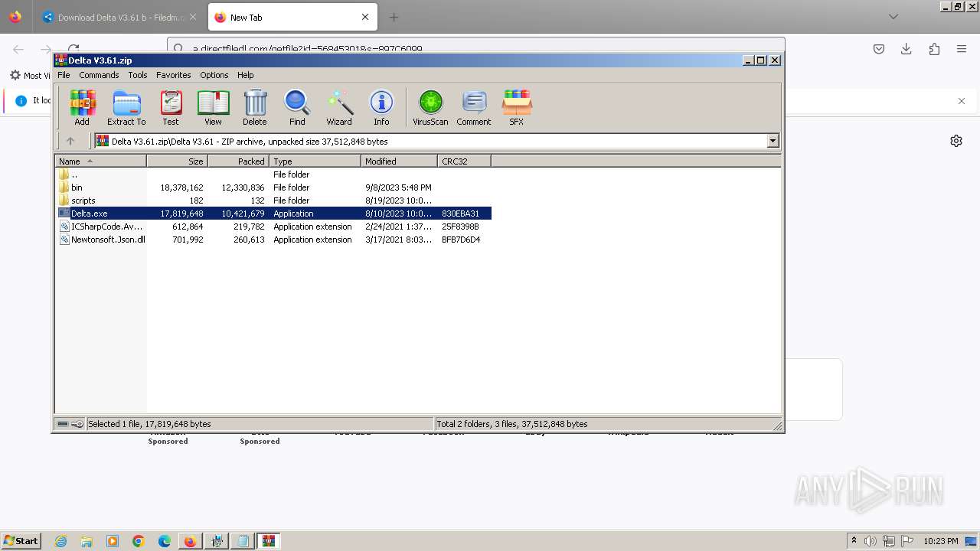Open the Commands menu

tap(99, 75)
